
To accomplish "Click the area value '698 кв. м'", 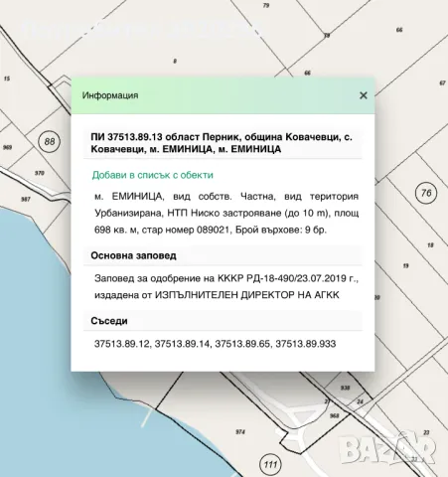I will 116,230.
